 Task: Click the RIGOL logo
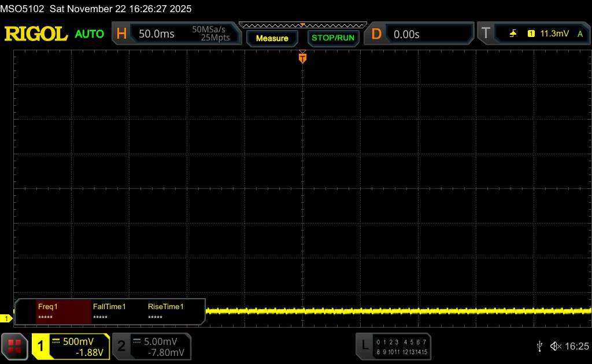tap(36, 34)
